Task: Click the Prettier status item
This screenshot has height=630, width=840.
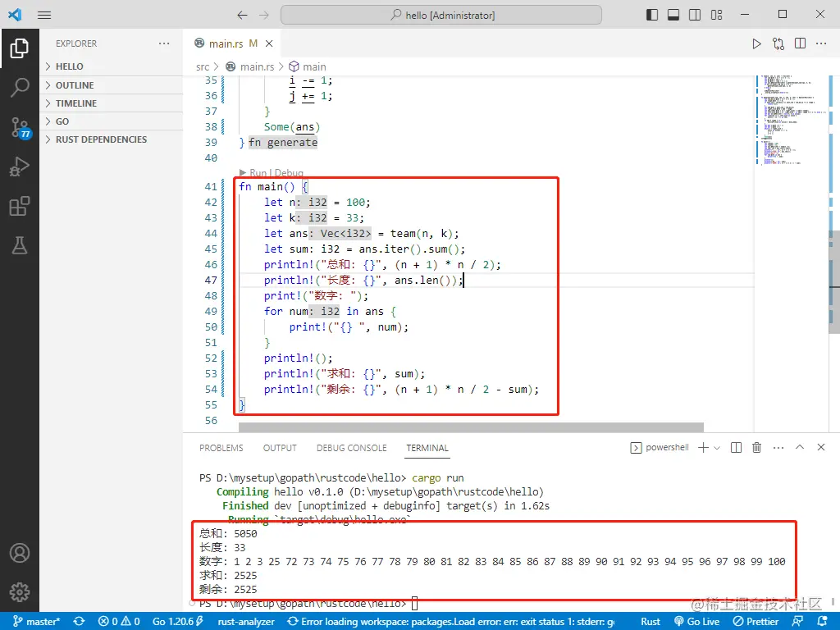Action: coord(756,622)
